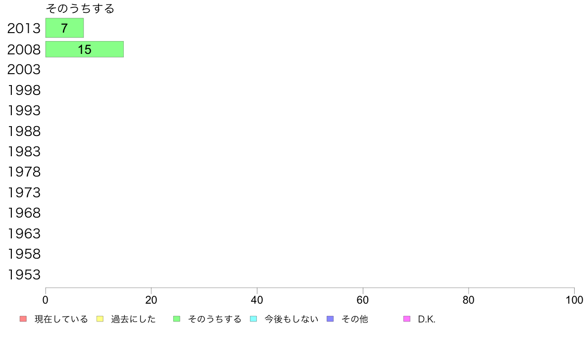Select the 2008 year axis label
This screenshot has height=364, width=588.
(24, 49)
